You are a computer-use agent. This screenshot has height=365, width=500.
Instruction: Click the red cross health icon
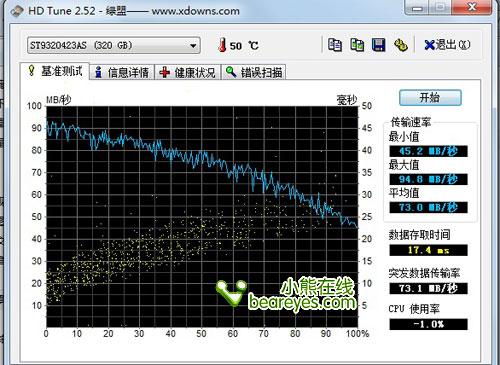tap(165, 72)
